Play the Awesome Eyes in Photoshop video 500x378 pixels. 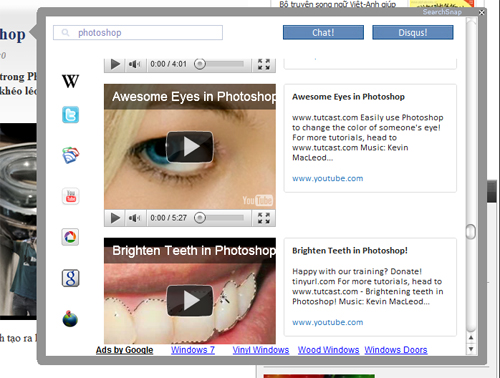click(x=190, y=147)
